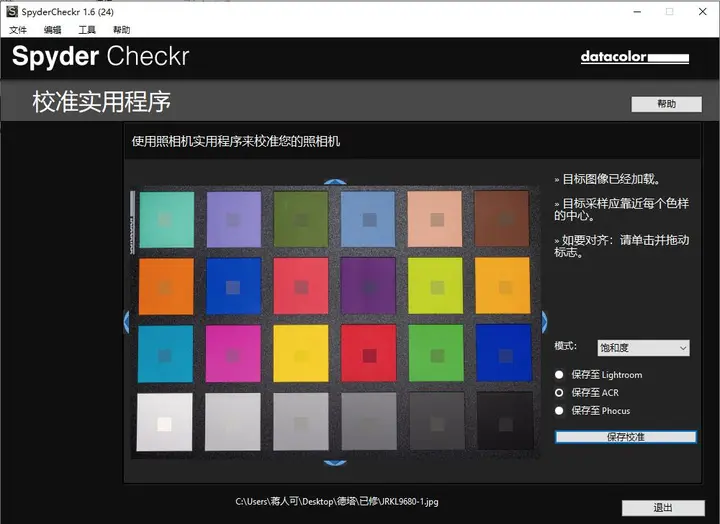Click the olive green color patch
This screenshot has width=720, height=524.
[301, 220]
